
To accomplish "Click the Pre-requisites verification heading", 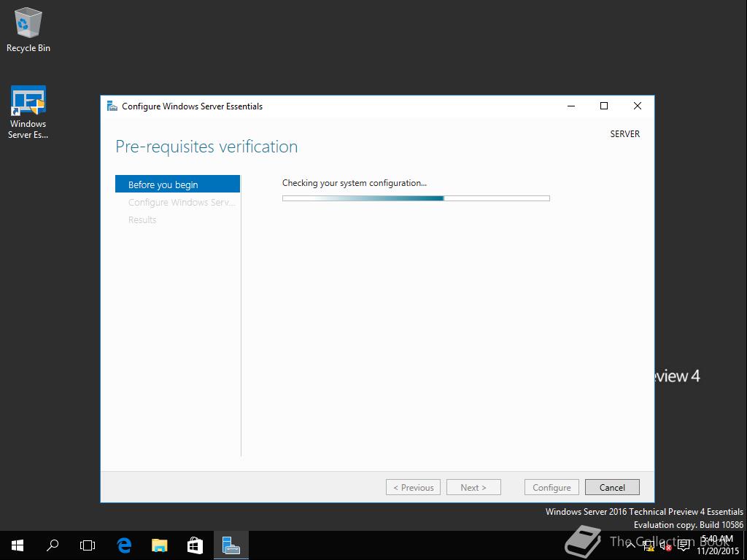I will (x=206, y=147).
